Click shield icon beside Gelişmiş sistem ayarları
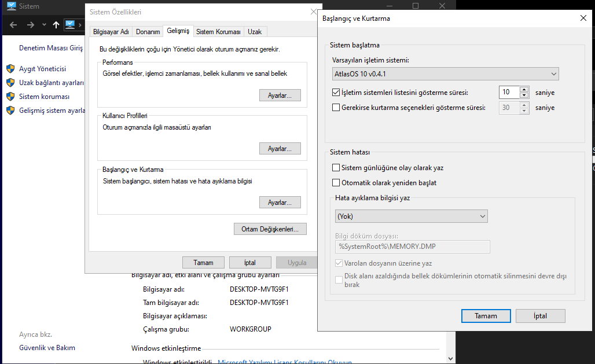 click(10, 111)
